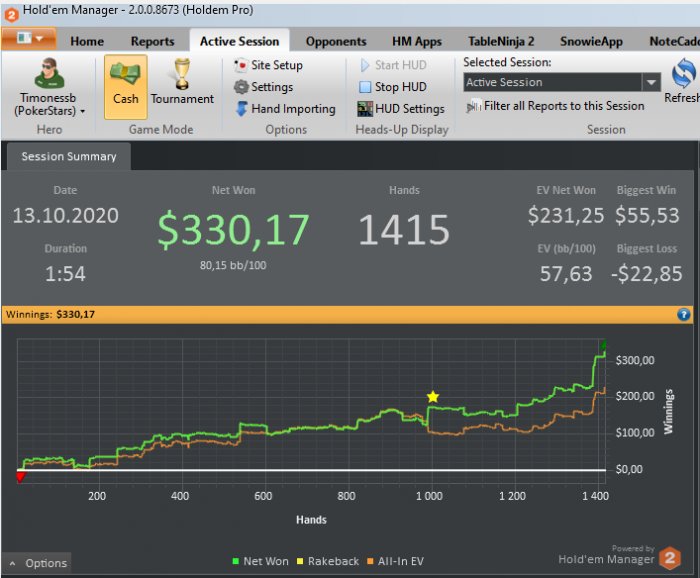The image size is (700, 578).
Task: Click the green end marker on graph
Action: 604,345
